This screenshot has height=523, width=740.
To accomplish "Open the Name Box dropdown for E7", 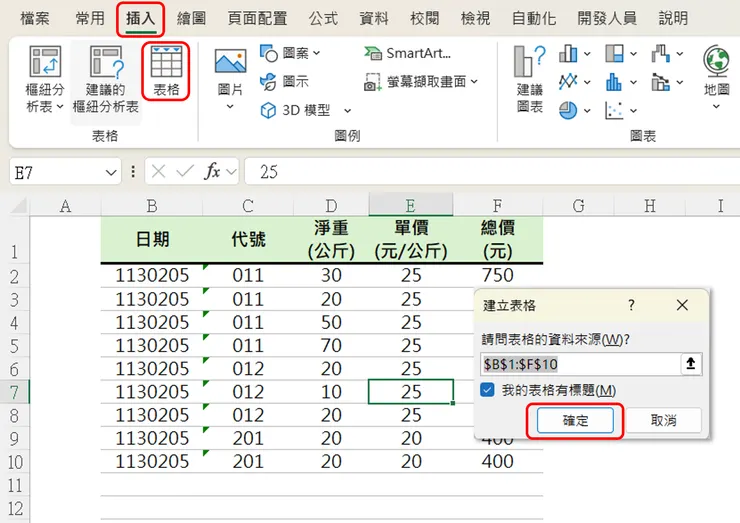I will 111,172.
